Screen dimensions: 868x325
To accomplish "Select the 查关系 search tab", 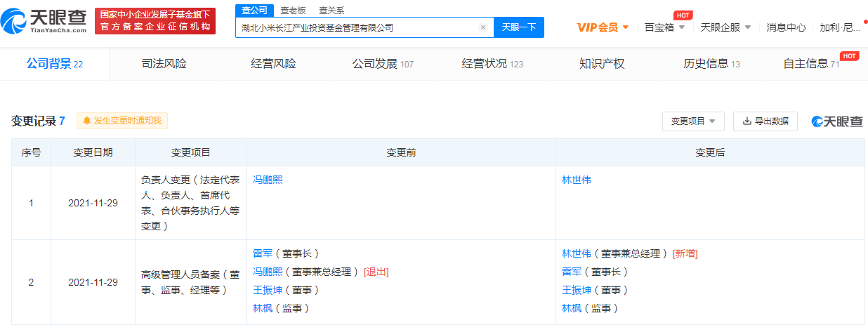I will click(x=331, y=11).
